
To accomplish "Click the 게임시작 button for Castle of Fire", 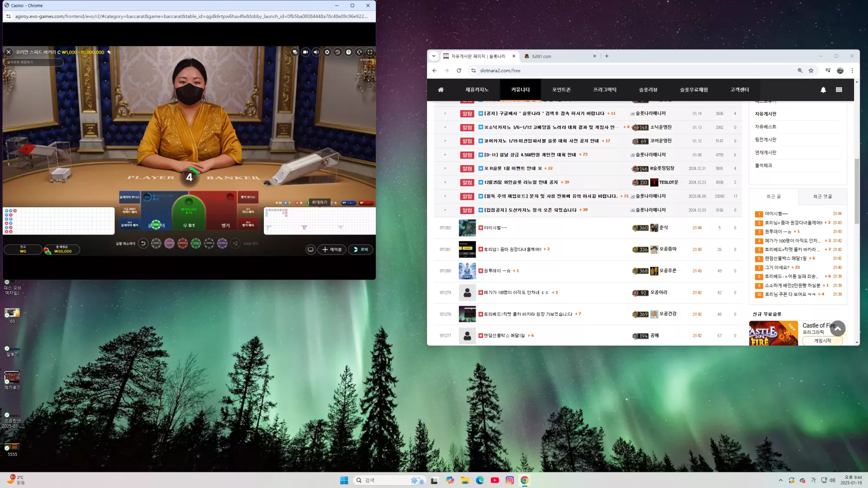I will pos(822,341).
